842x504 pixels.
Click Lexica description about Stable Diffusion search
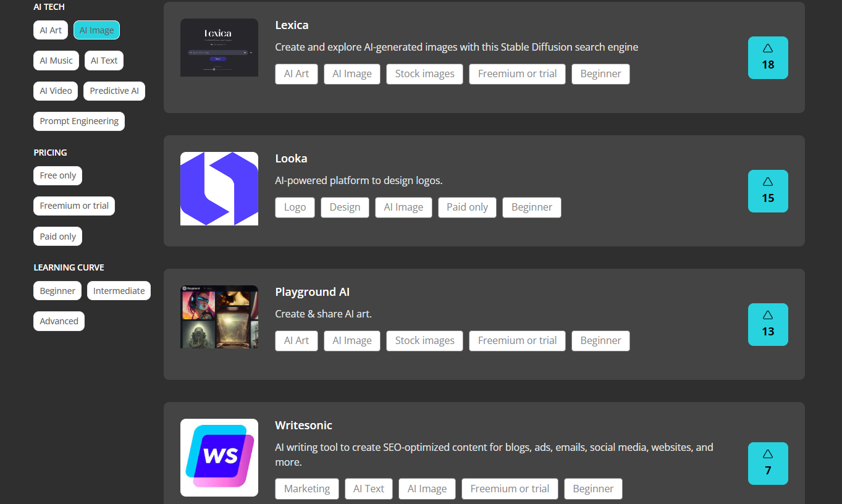click(457, 48)
